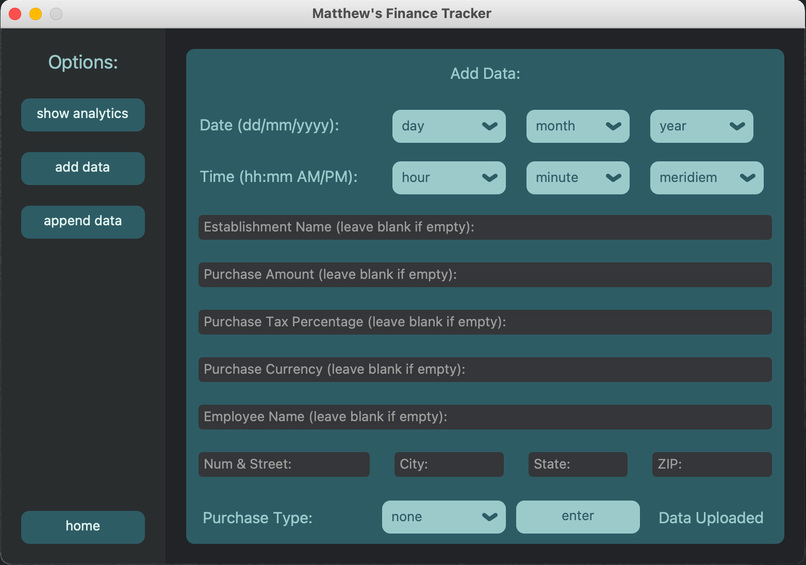
Task: Select the meridiem dropdown
Action: 707,177
